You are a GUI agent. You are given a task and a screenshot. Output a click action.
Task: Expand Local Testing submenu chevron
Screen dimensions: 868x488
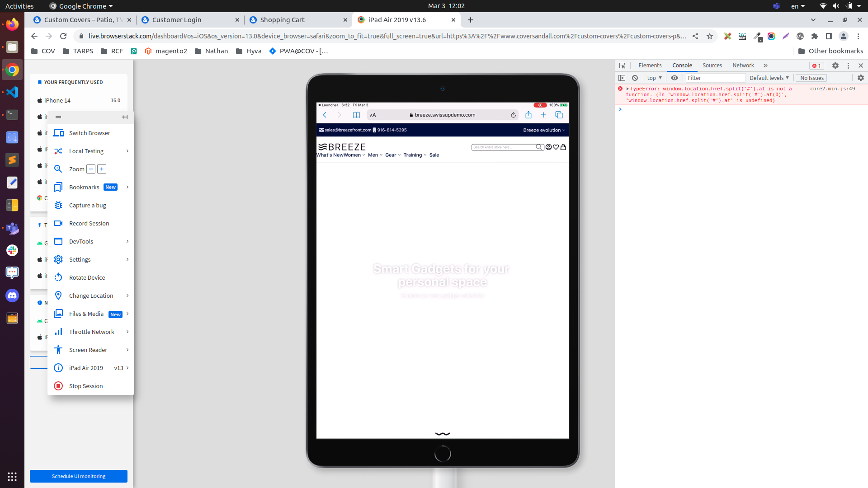click(x=127, y=151)
